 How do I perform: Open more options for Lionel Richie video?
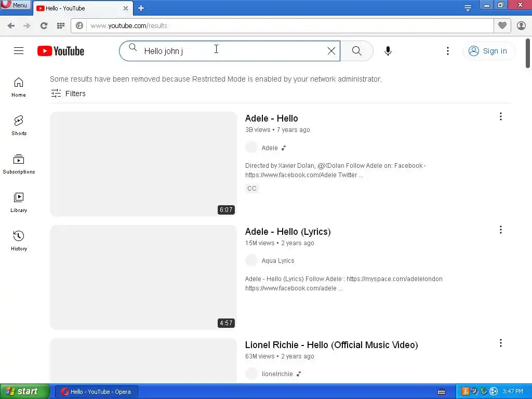[500, 343]
